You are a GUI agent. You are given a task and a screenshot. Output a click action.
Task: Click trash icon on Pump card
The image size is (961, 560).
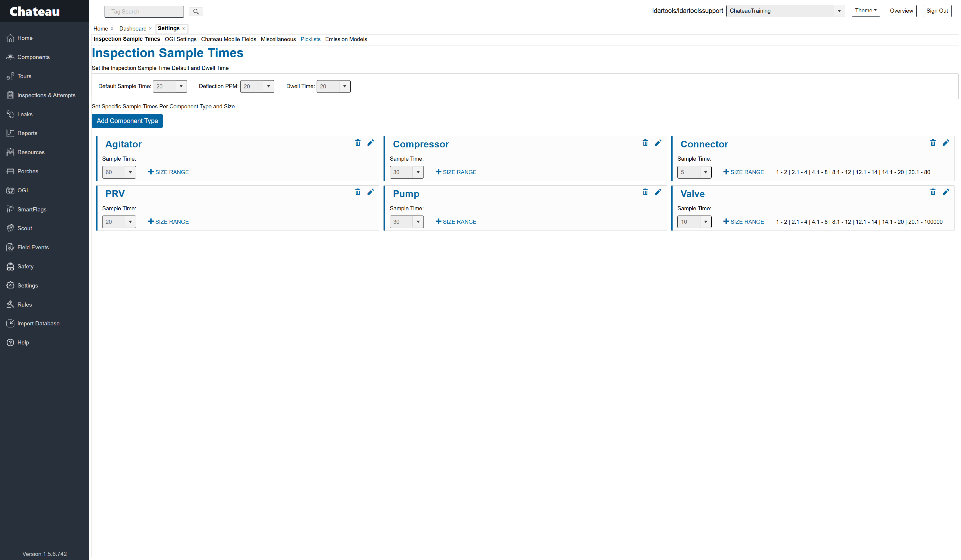tap(645, 192)
